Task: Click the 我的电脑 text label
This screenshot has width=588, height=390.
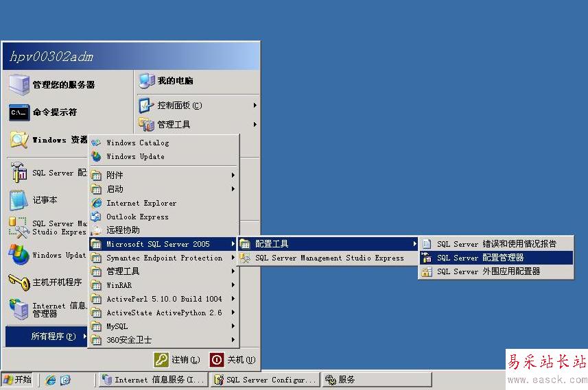Action: [x=175, y=81]
